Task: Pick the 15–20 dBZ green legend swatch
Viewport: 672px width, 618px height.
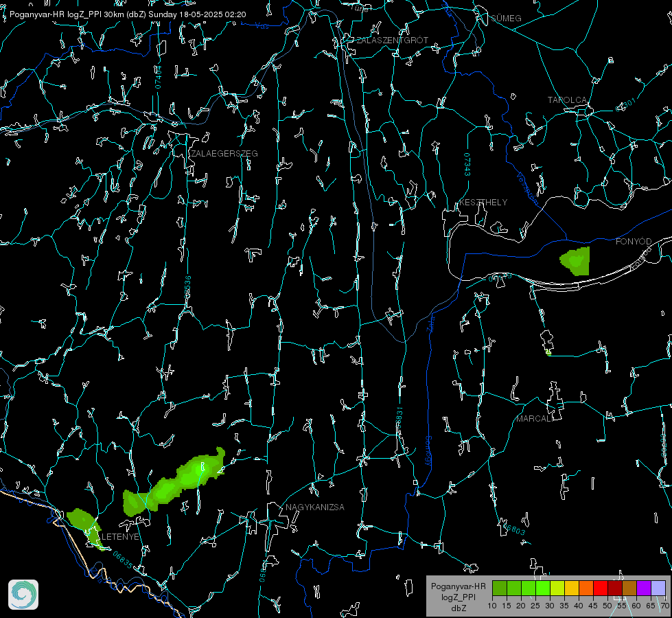Action: tap(514, 588)
